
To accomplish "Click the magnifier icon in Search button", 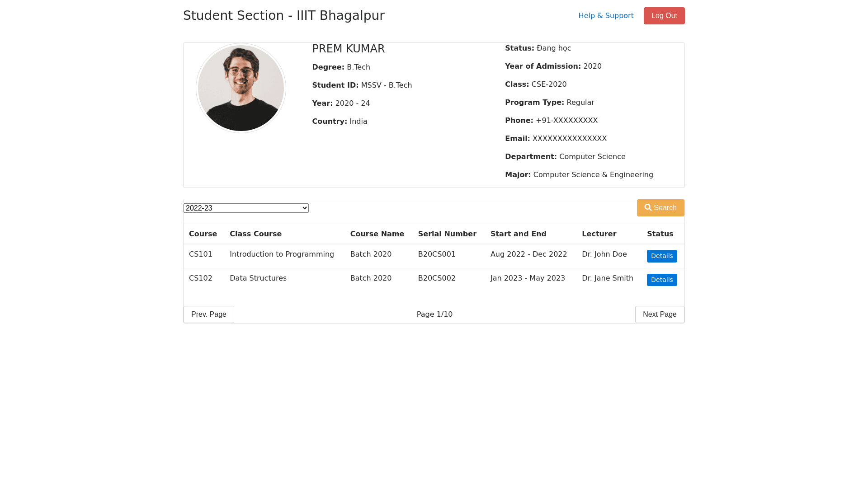I will click(x=648, y=208).
